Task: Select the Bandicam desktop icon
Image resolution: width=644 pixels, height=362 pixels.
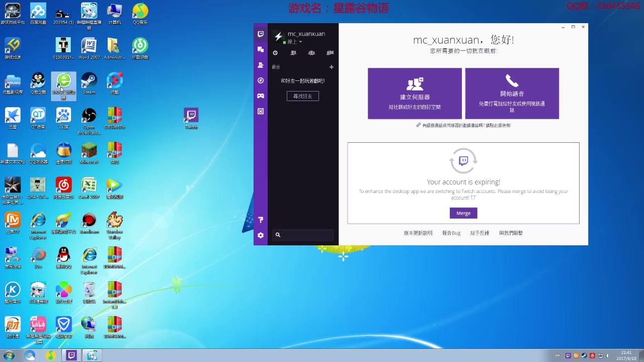Action: tap(89, 223)
